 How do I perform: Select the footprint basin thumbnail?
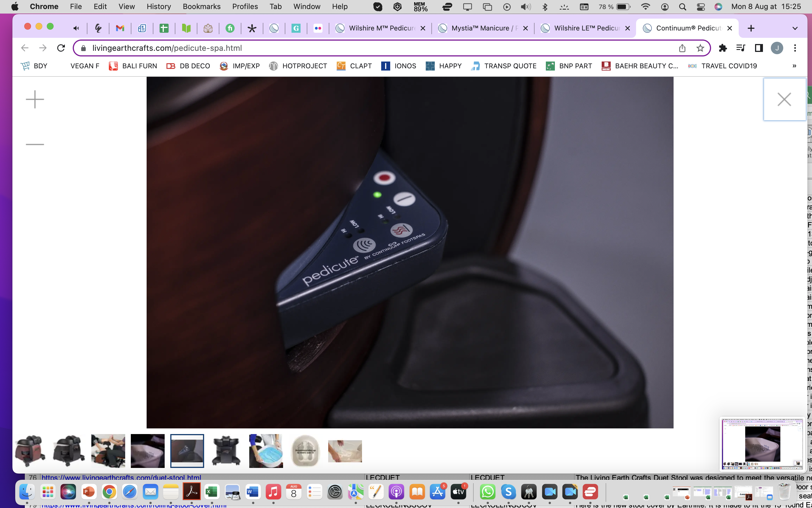click(x=305, y=451)
